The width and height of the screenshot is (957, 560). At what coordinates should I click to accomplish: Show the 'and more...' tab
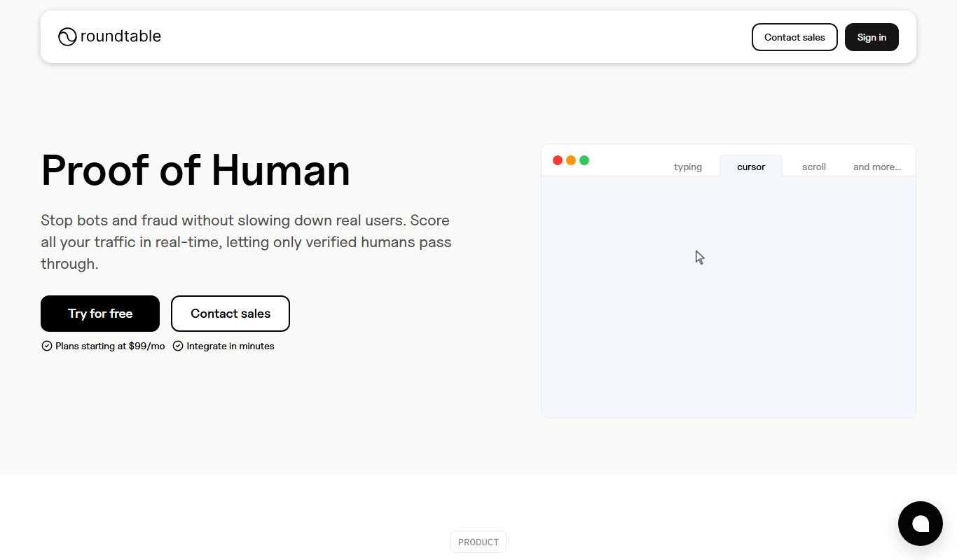[877, 167]
